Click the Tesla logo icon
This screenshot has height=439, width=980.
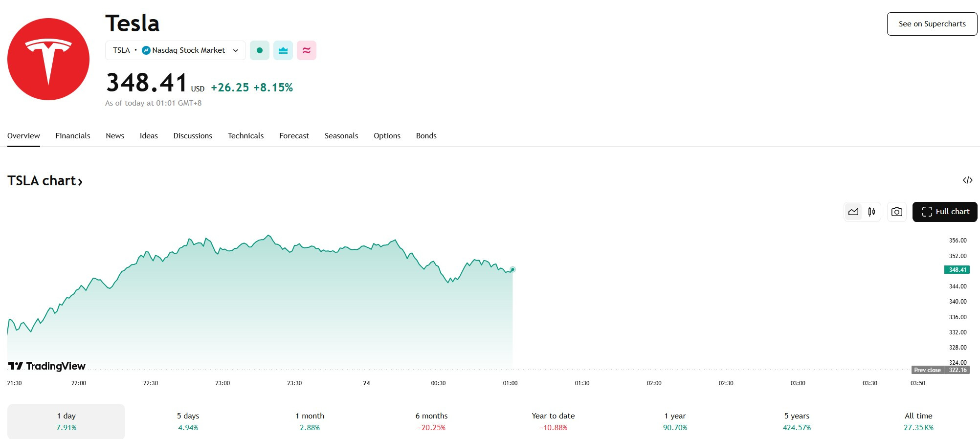48,59
